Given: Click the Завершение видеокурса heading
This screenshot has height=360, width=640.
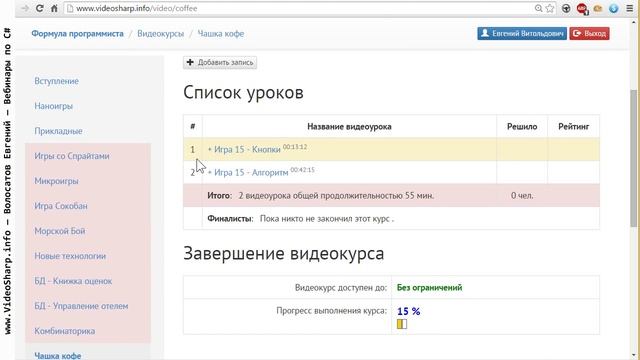Looking at the screenshot, I should click(x=284, y=253).
